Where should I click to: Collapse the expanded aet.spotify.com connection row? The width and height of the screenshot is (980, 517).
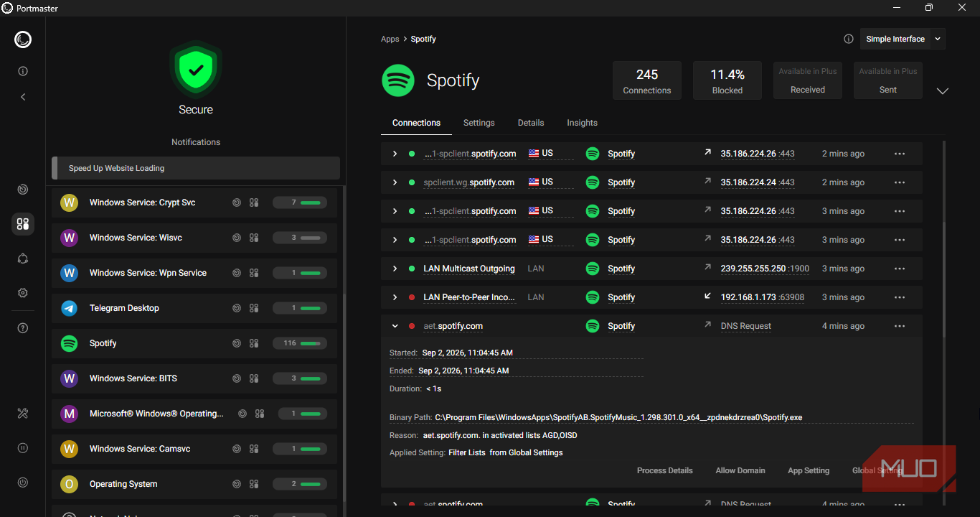click(x=395, y=326)
